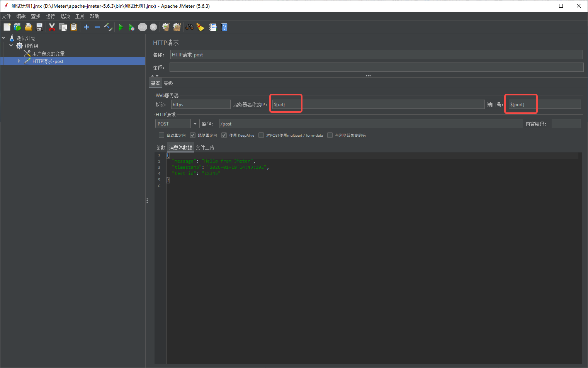Click the port field ${port}
Screen dimensions: 588x368
545,105
